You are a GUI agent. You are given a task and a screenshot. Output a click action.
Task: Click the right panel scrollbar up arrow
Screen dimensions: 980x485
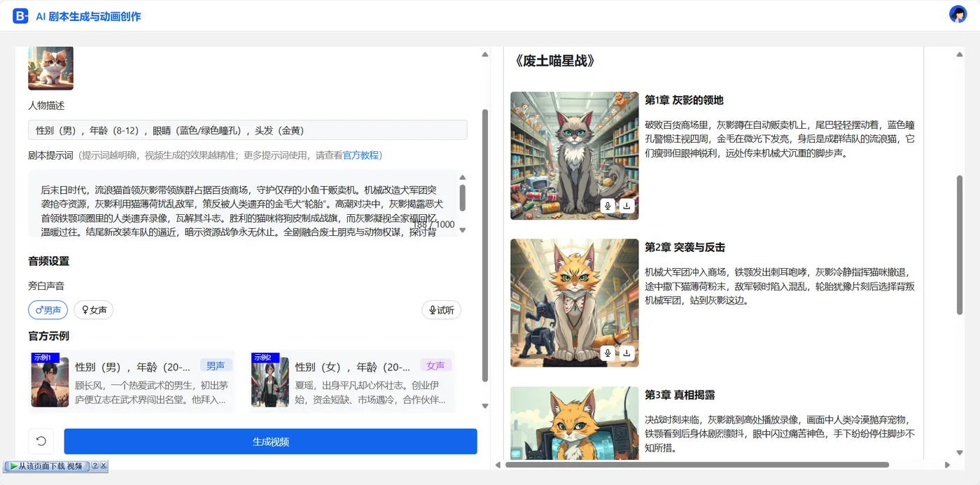coord(960,55)
